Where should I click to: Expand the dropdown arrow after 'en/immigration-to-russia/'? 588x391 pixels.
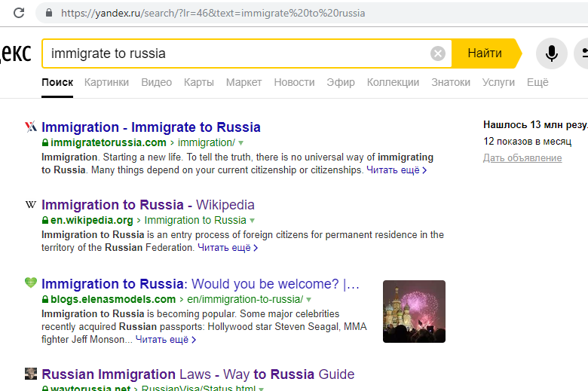tap(308, 300)
